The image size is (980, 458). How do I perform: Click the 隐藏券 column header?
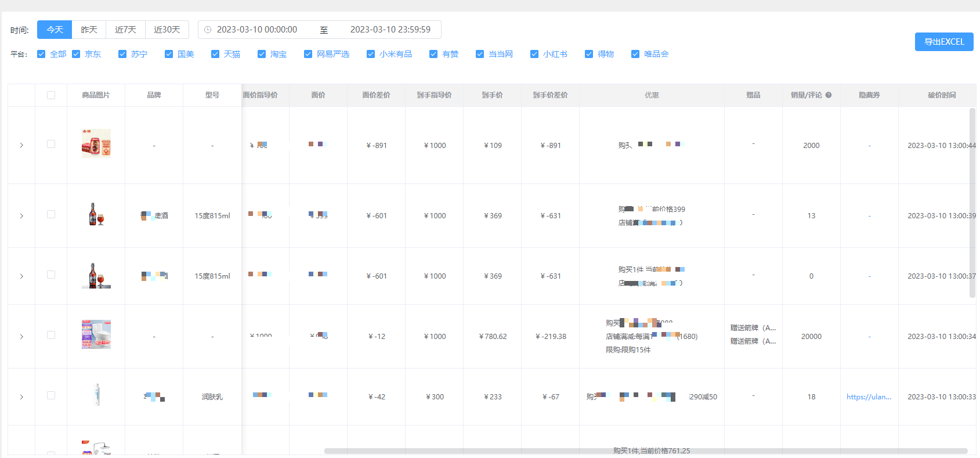pos(869,95)
